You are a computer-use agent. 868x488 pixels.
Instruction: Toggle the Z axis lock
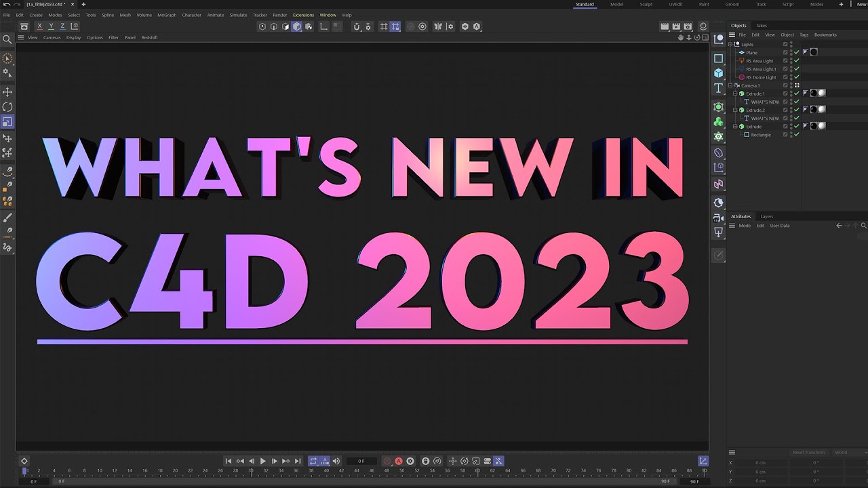point(62,26)
